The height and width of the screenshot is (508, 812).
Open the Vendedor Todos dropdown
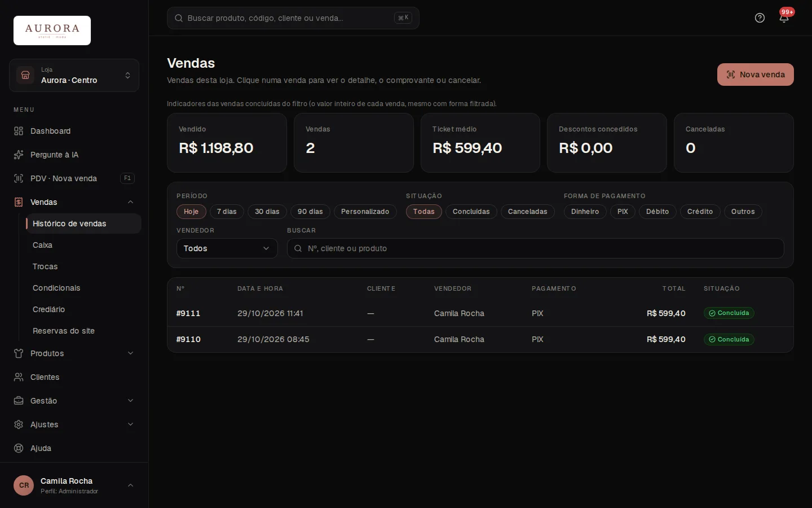227,248
